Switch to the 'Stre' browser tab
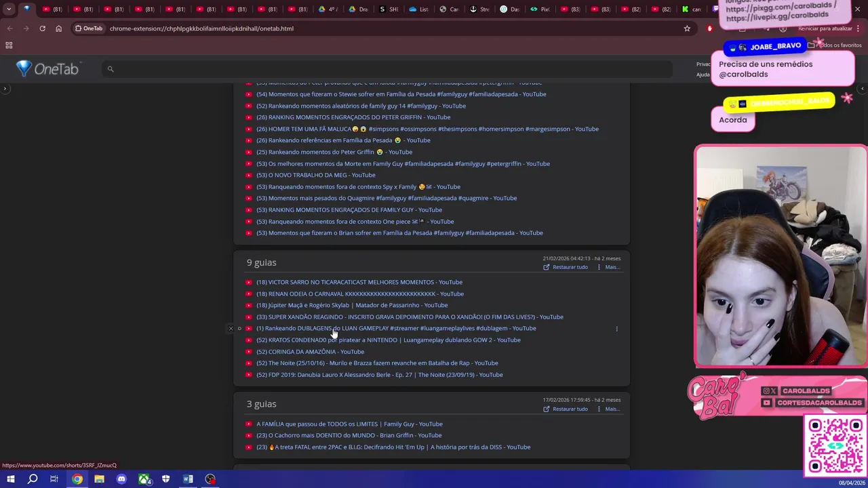Viewport: 868px width, 488px height. click(479, 9)
